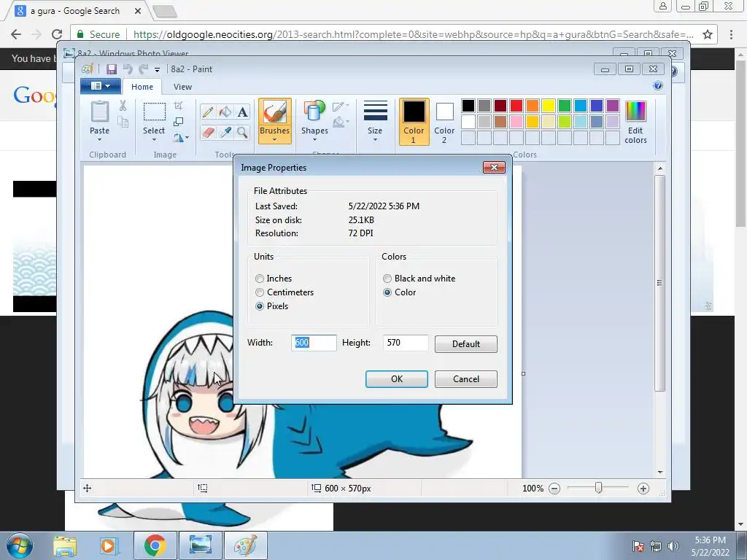Pick the red color swatch
747x560 pixels.
click(516, 105)
